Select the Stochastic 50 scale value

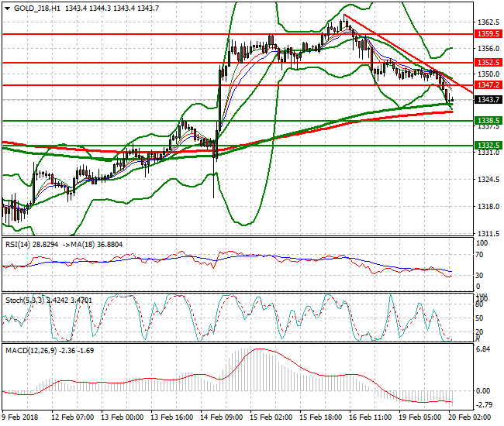479,318
